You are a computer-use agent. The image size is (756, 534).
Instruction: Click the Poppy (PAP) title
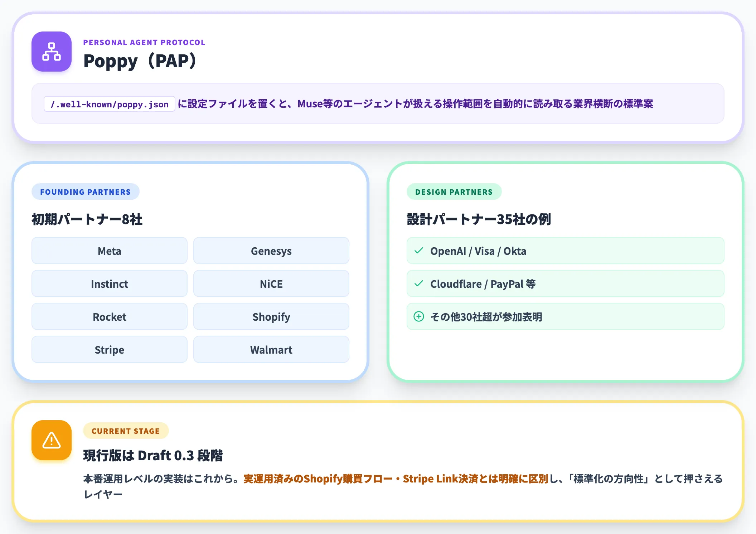point(140,61)
